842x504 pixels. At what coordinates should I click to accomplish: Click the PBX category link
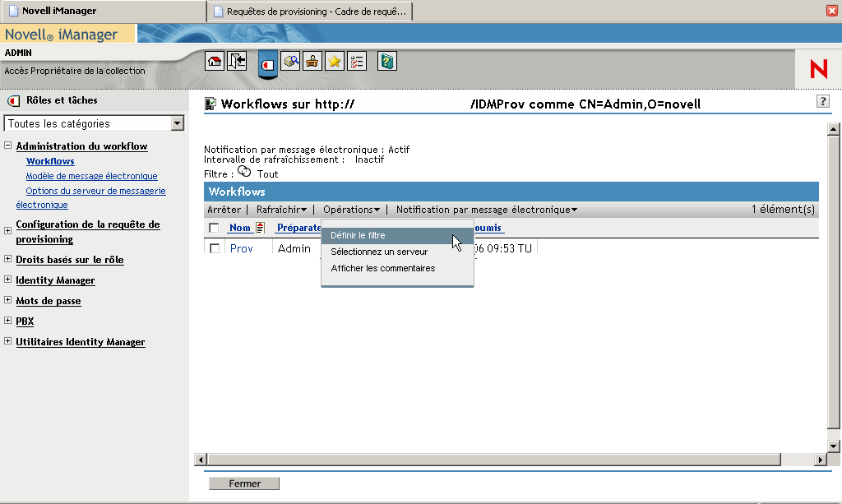(x=25, y=321)
